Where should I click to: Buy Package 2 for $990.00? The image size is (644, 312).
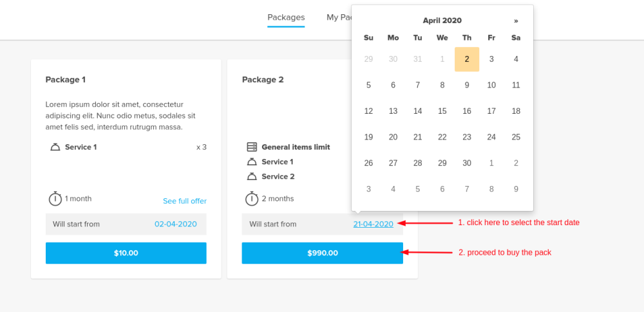[x=322, y=253]
